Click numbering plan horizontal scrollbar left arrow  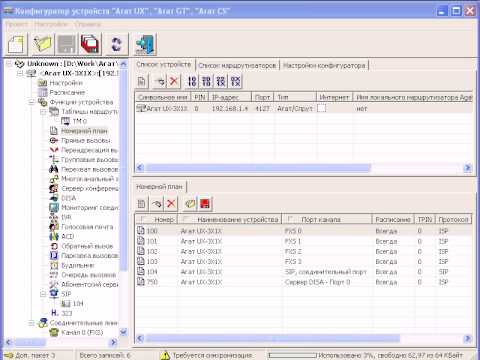click(140, 339)
